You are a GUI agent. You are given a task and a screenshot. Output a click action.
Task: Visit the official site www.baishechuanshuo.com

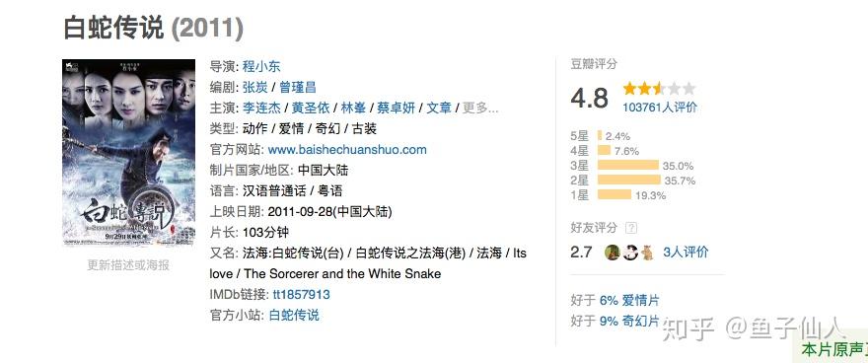347,149
